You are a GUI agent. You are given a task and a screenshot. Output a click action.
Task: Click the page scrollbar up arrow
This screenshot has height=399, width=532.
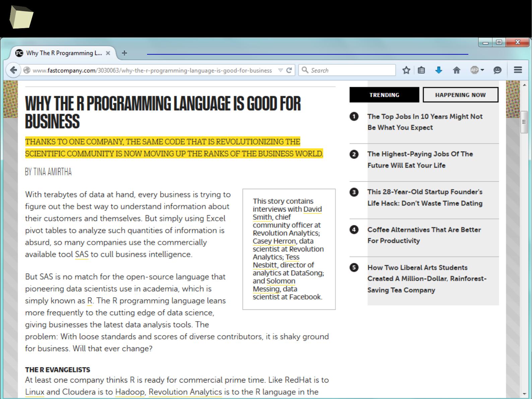(x=524, y=85)
